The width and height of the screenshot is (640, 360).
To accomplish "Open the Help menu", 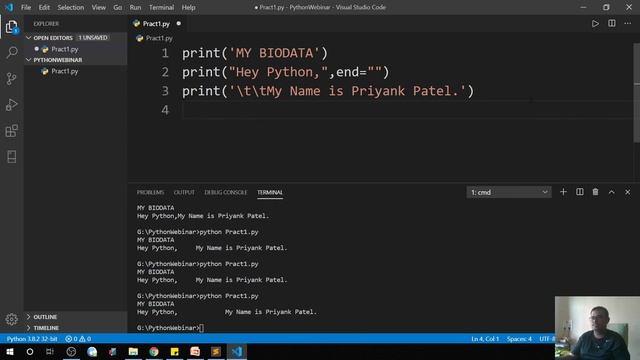I will coord(188,7).
